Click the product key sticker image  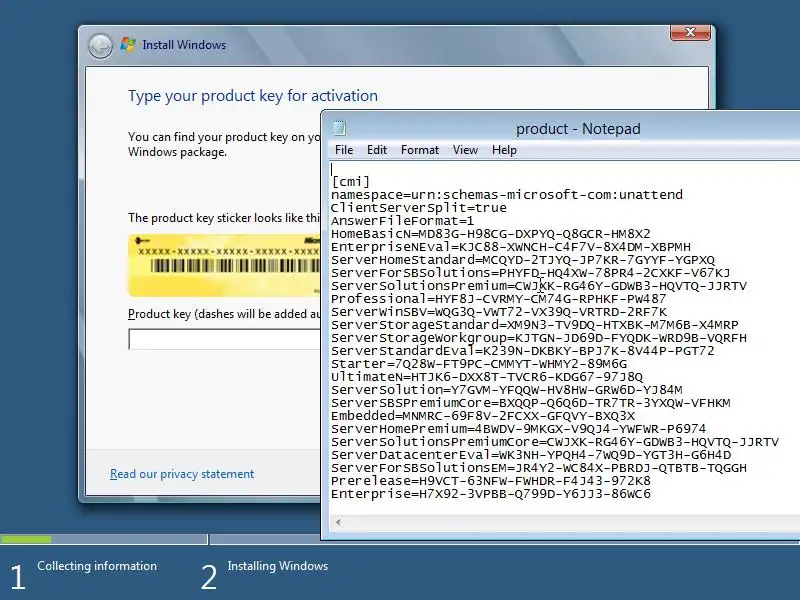point(224,265)
